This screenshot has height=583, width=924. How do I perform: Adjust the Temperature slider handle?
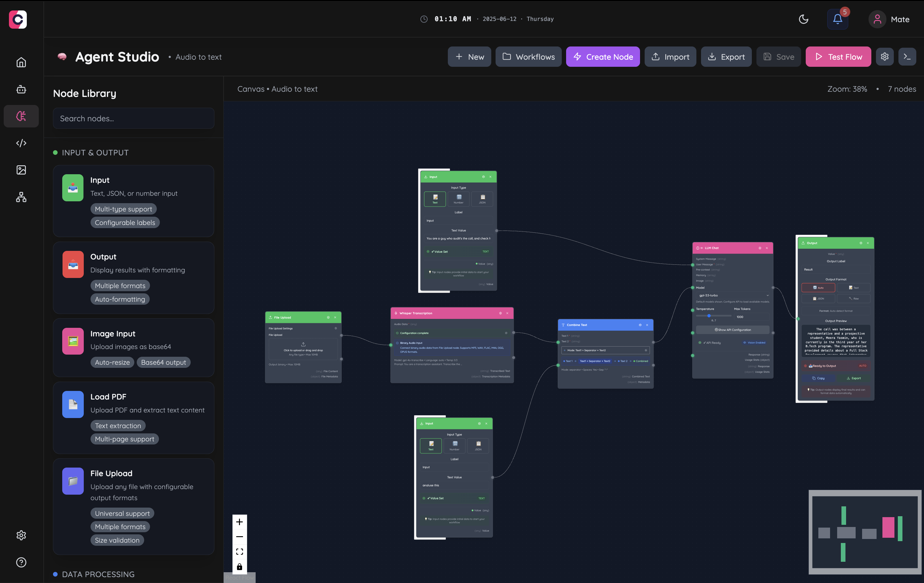click(x=709, y=316)
